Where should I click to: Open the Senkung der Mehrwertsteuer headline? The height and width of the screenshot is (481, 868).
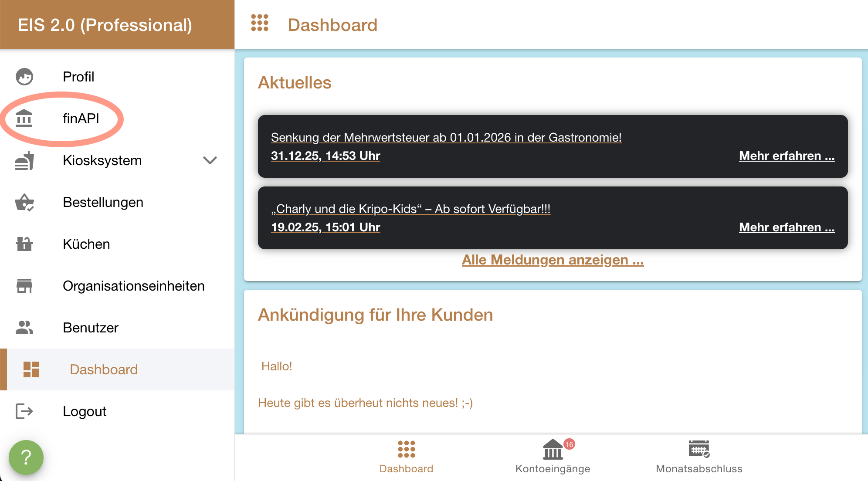446,138
